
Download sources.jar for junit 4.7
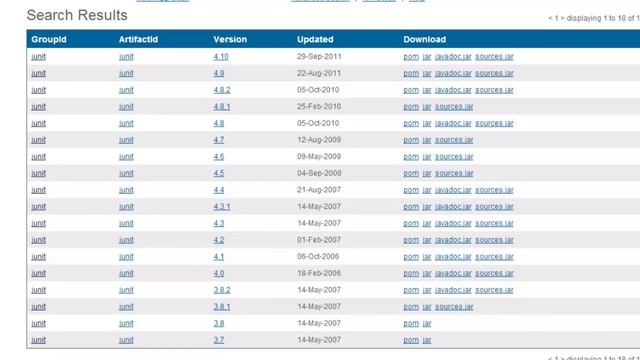[x=454, y=140]
